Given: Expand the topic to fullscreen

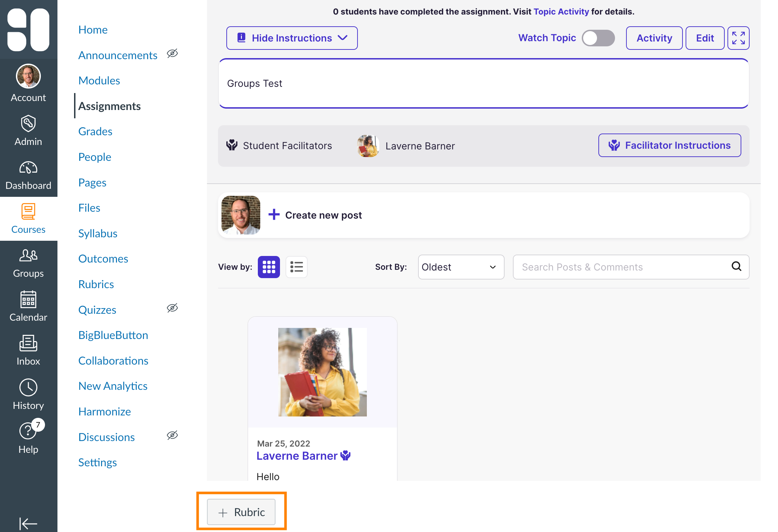Looking at the screenshot, I should 739,38.
